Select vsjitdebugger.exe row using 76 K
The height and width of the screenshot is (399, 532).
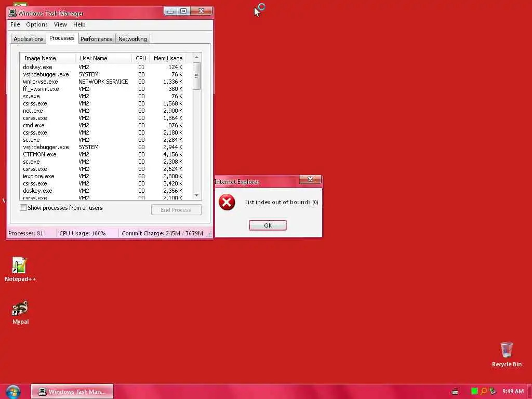point(103,74)
